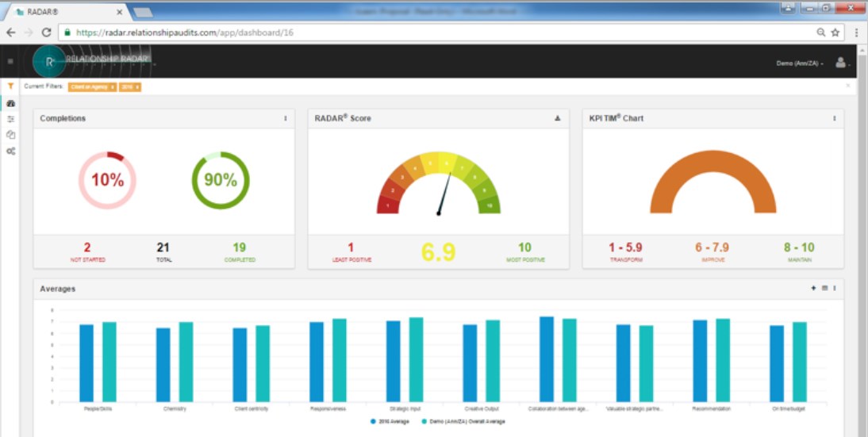The image size is (868, 437).
Task: Remove the 2016 filter tag
Action: tap(137, 87)
